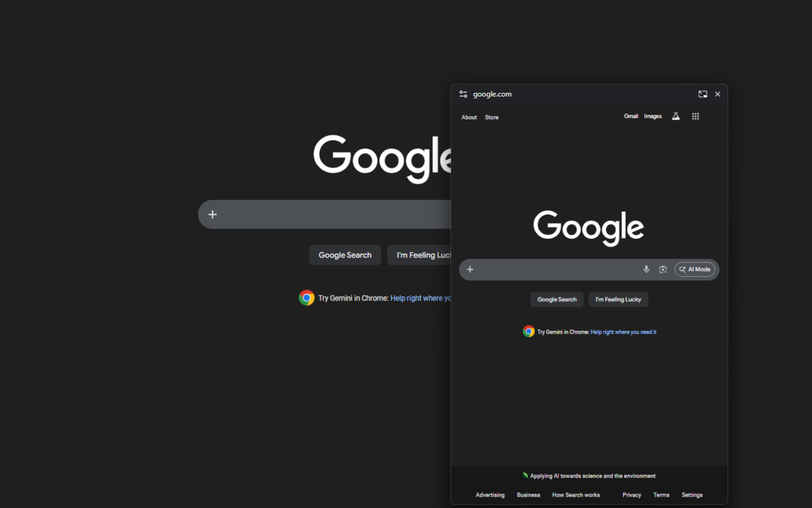Open Terms link in popup footer
The image size is (812, 508).
pyautogui.click(x=662, y=495)
